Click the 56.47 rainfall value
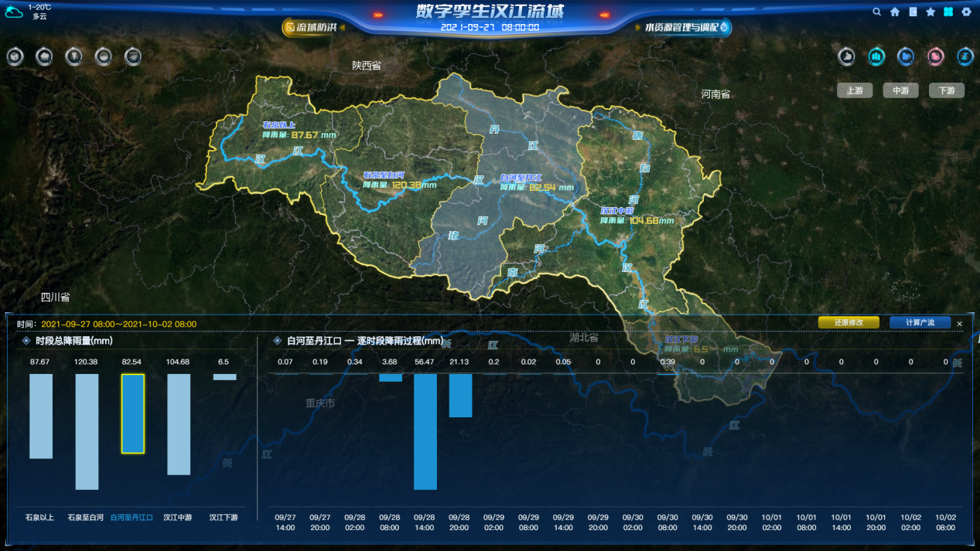980x551 pixels. [425, 362]
